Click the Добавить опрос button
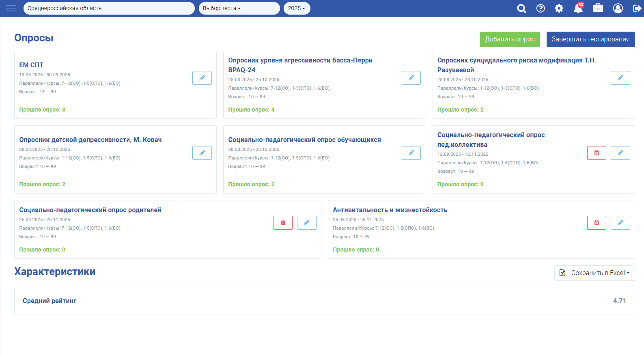 (509, 39)
